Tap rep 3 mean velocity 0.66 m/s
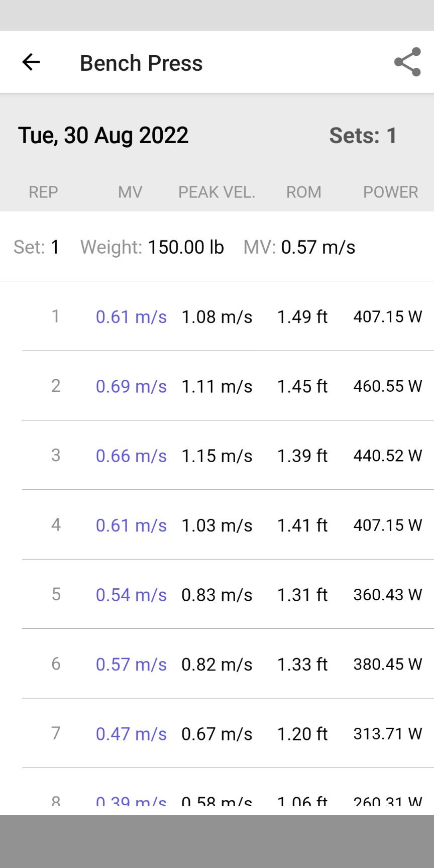 (131, 456)
